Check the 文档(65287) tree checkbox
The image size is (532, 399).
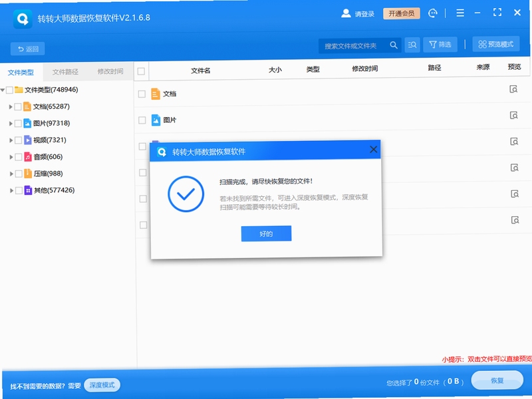click(18, 107)
